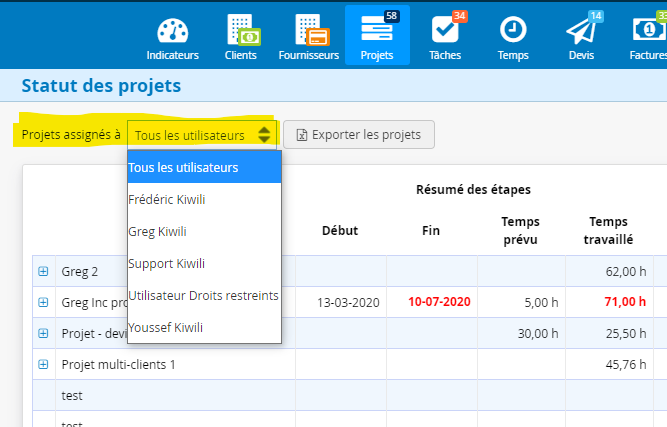The width and height of the screenshot is (667, 427).
Task: Expand the Greg Inc project row
Action: pyautogui.click(x=43, y=302)
